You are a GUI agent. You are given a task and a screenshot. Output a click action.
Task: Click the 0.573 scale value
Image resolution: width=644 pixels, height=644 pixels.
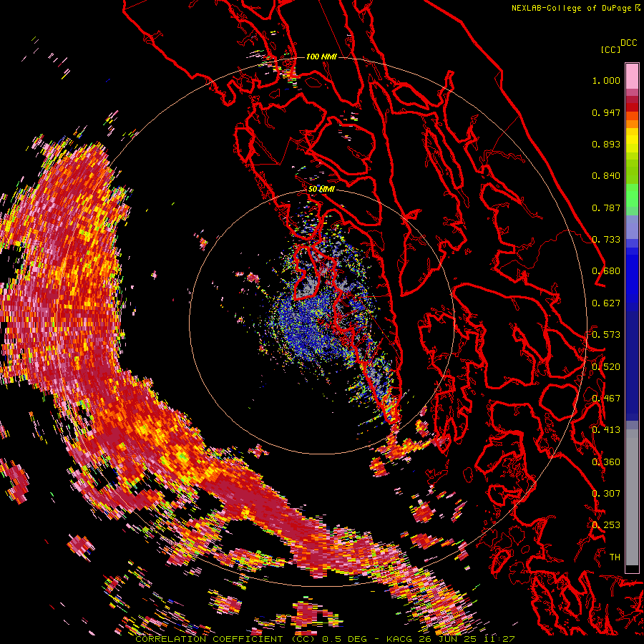pyautogui.click(x=606, y=335)
